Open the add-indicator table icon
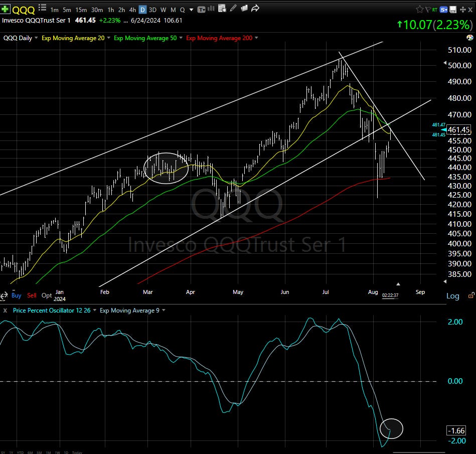This screenshot has width=476, height=454. coord(222,9)
